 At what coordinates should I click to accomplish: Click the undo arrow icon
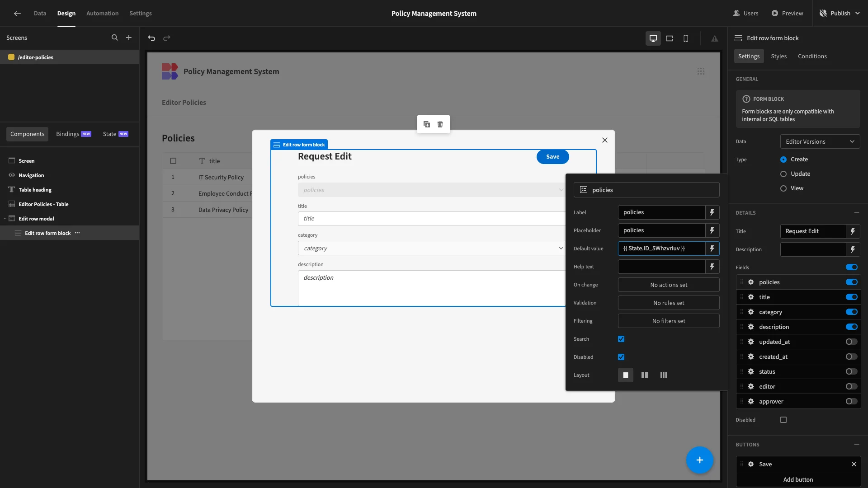(151, 38)
